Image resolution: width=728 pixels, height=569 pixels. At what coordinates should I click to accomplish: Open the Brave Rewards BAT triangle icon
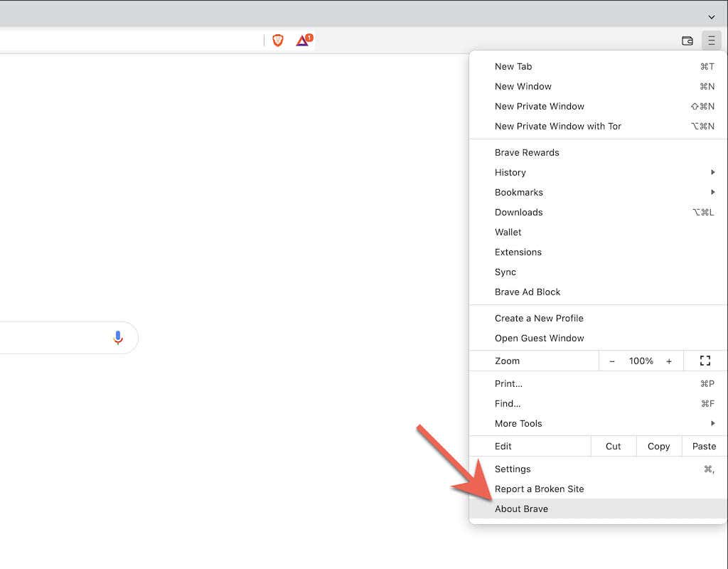pos(304,41)
